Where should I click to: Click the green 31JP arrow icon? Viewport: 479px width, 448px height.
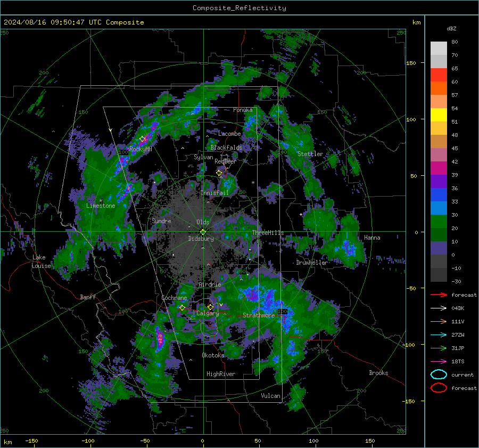(x=439, y=348)
